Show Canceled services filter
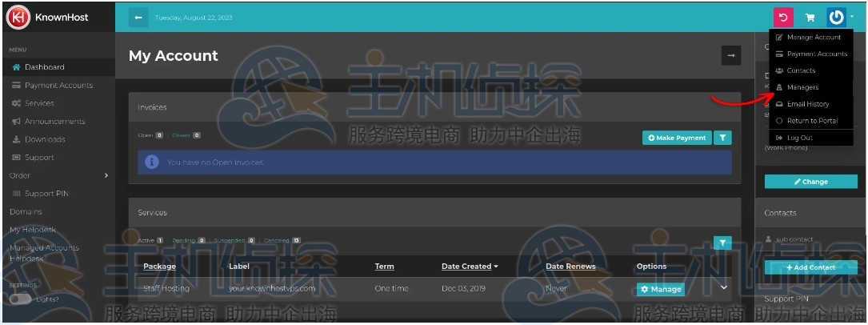The image size is (868, 325). (x=282, y=240)
